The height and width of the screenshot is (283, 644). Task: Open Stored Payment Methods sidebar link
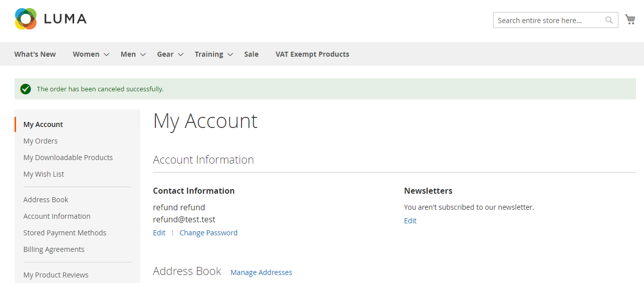tap(65, 233)
